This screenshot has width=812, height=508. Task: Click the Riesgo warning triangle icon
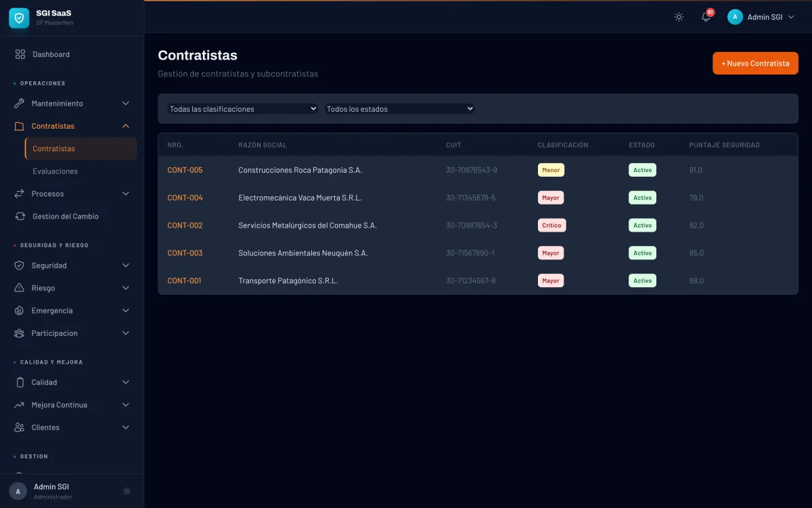point(19,288)
